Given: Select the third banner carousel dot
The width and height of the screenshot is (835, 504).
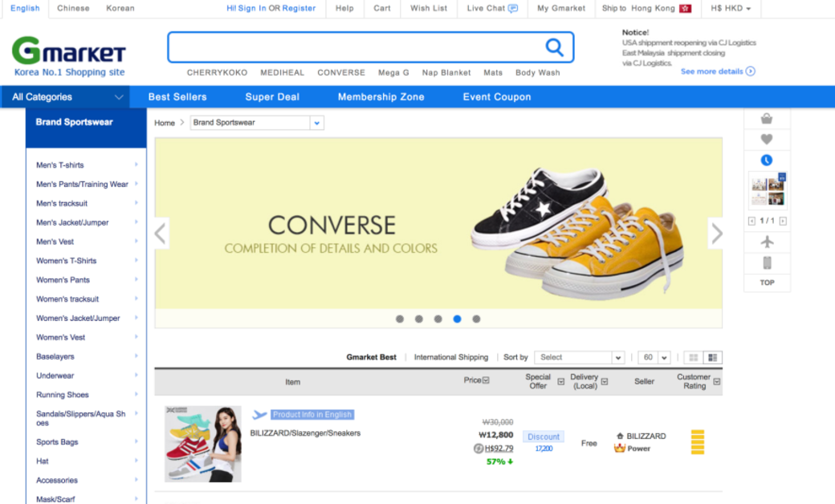Looking at the screenshot, I should tap(438, 319).
